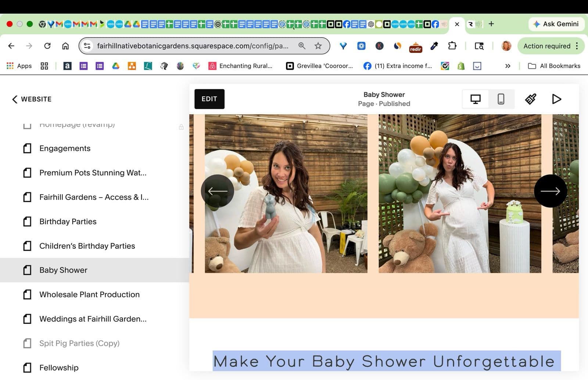Screen dimensions: 588x380
Task: Open the Shopify bookmark icon
Action: point(461,66)
